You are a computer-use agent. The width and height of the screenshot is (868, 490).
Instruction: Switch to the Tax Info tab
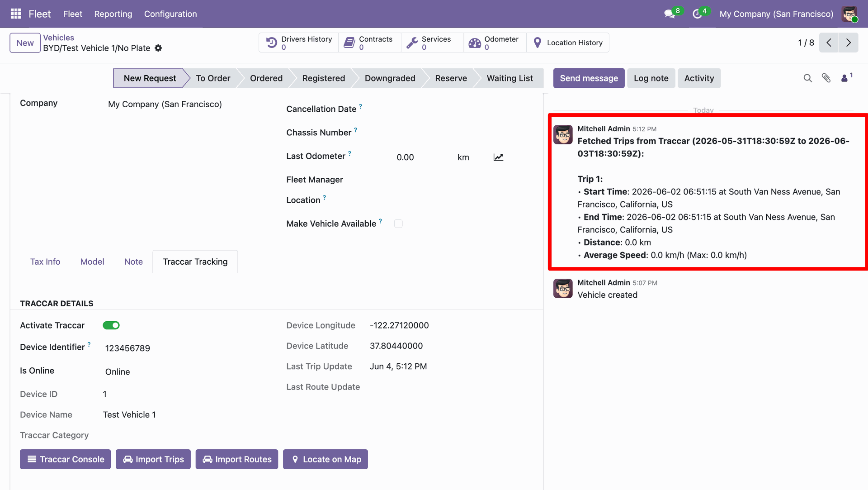(x=45, y=262)
